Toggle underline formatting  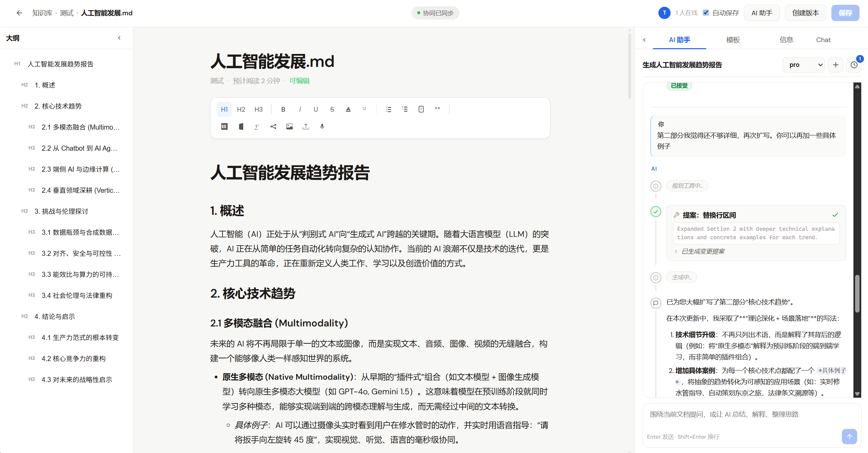tap(316, 109)
